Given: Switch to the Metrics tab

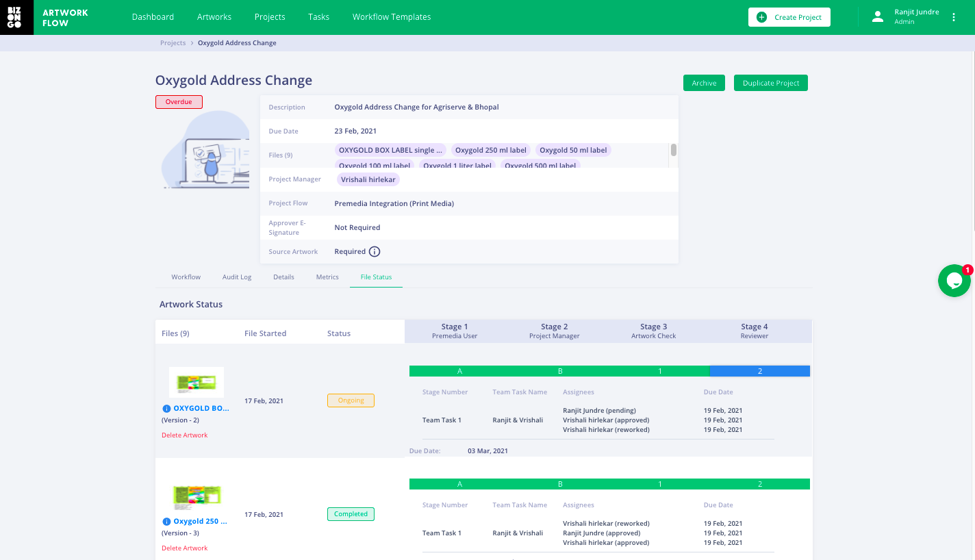Looking at the screenshot, I should (327, 277).
